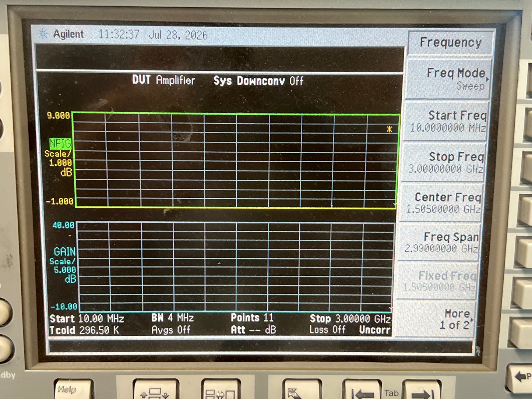This screenshot has height=399, width=532.
Task: Click the noise figure graph area
Action: pos(236,160)
